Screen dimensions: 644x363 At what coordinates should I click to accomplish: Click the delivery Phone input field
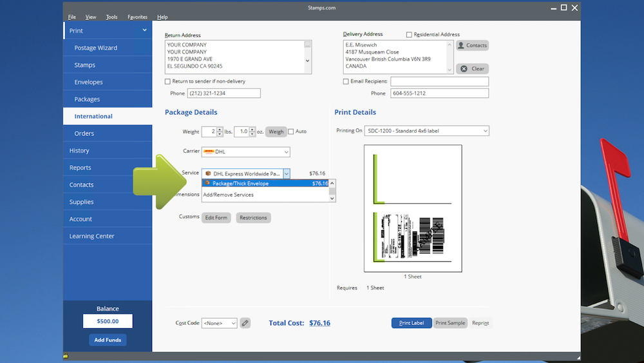click(439, 93)
